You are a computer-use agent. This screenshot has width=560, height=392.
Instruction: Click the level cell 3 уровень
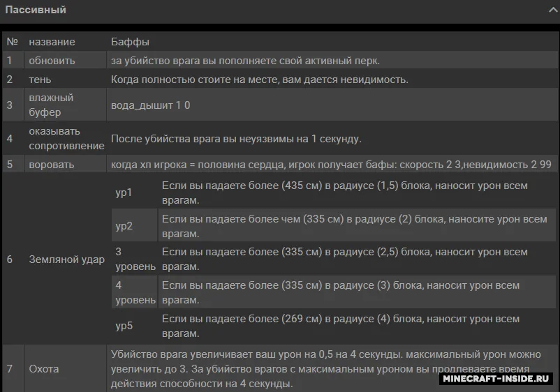(135, 259)
